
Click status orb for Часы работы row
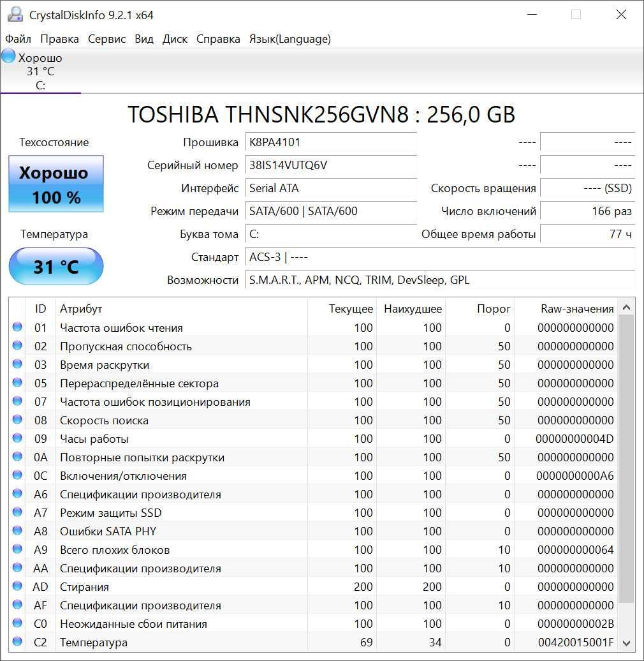click(x=17, y=438)
